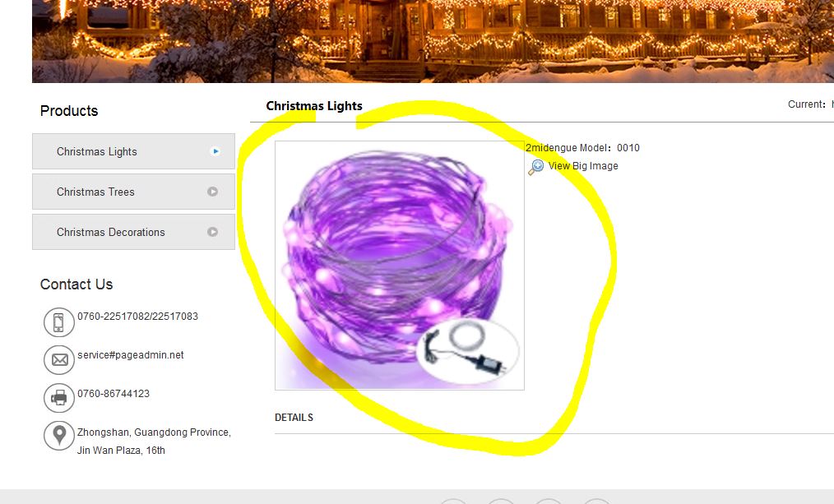Click the email envelope icon
The image size is (834, 504).
click(59, 360)
